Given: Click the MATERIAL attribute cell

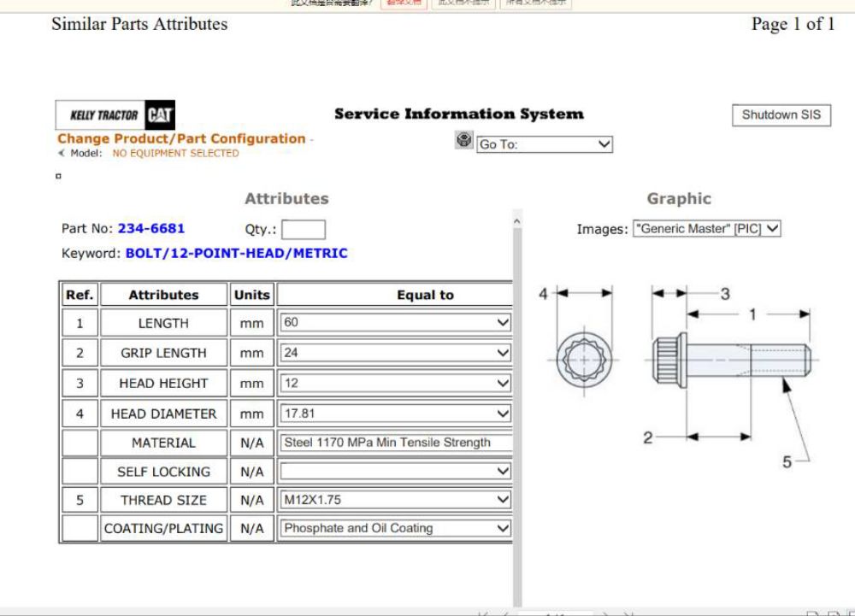Looking at the screenshot, I should [x=163, y=443].
